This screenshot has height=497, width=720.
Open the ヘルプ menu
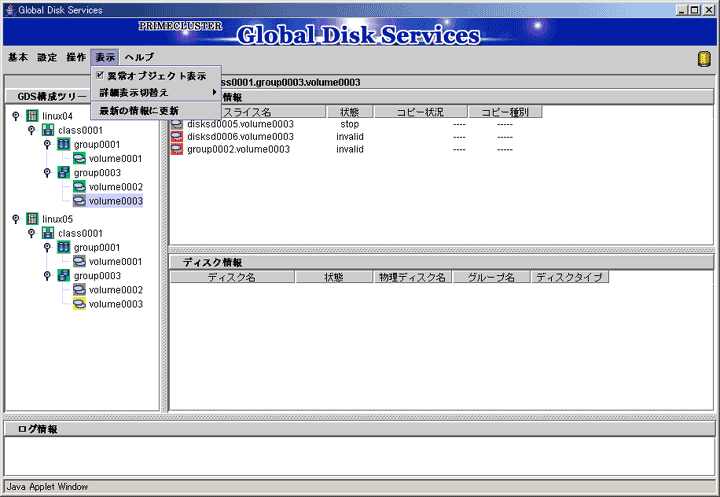[140, 57]
